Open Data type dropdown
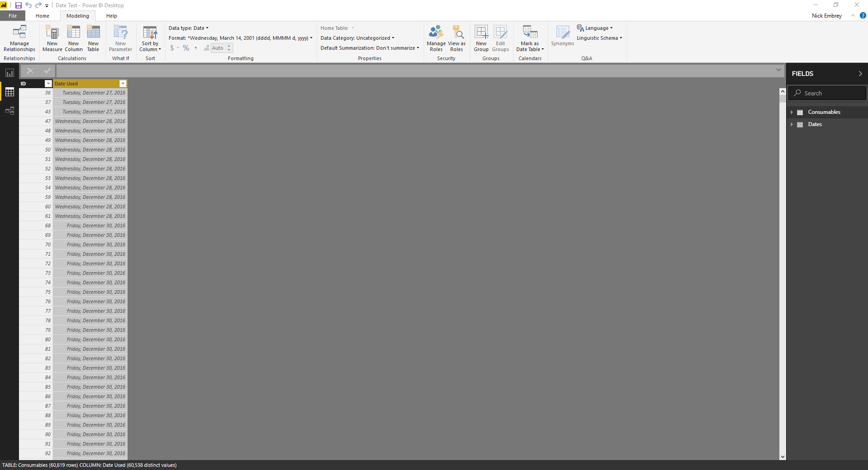The width and height of the screenshot is (868, 470). [189, 28]
